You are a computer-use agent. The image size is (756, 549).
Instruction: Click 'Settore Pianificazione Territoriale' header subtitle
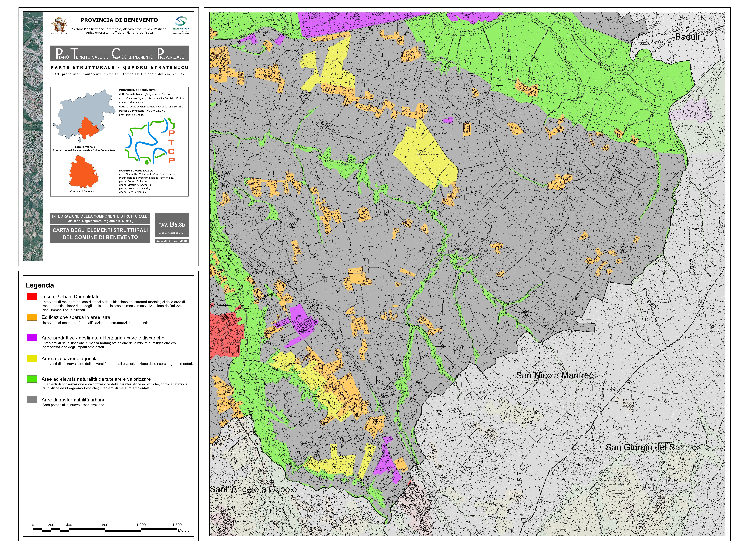pyautogui.click(x=119, y=31)
